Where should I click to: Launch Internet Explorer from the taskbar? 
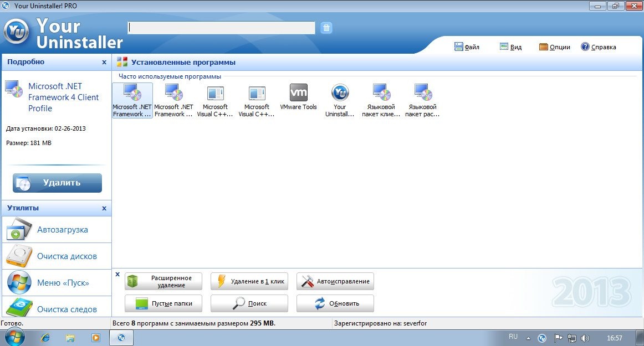(45, 338)
